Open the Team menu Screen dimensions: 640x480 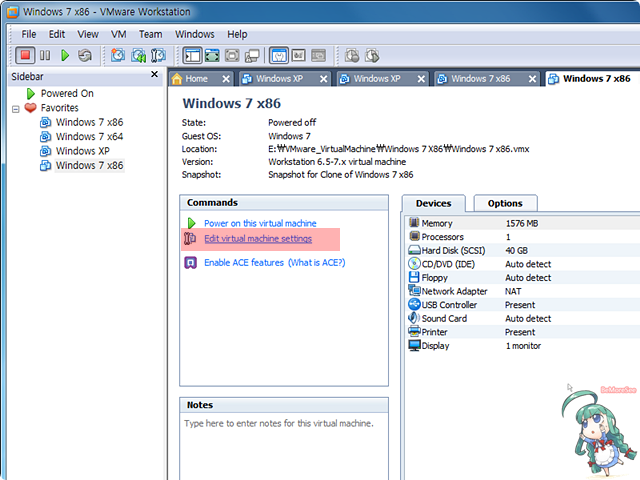(150, 34)
